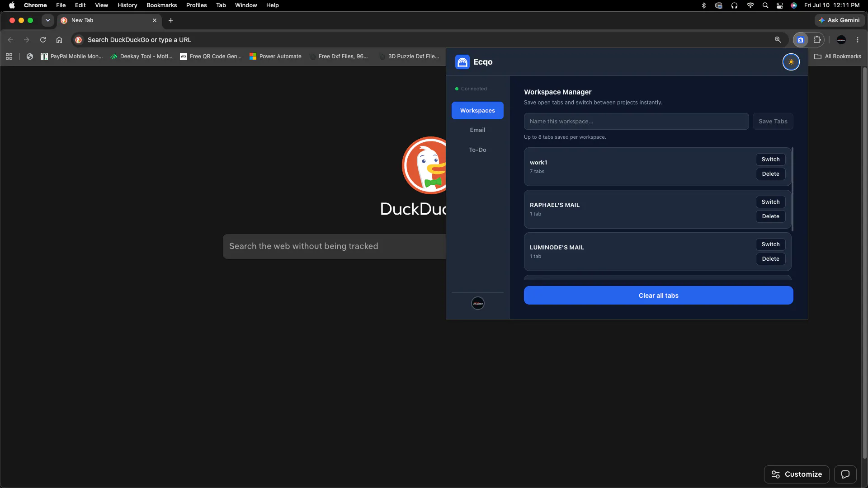Open the tab search dropdown arrow
Image resolution: width=868 pixels, height=488 pixels.
coord(47,20)
